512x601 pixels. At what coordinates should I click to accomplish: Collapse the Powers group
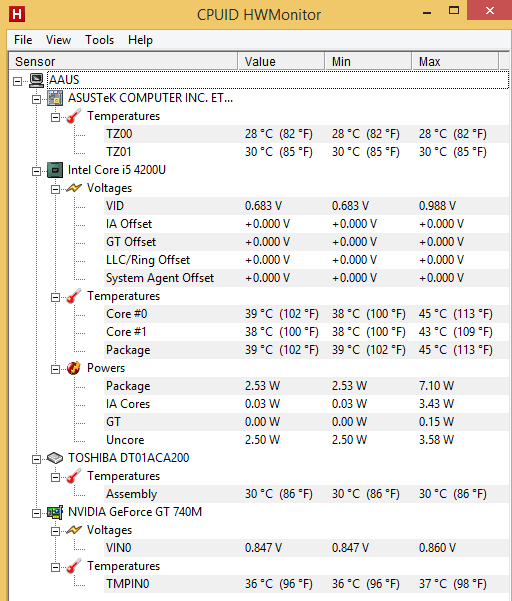point(56,369)
